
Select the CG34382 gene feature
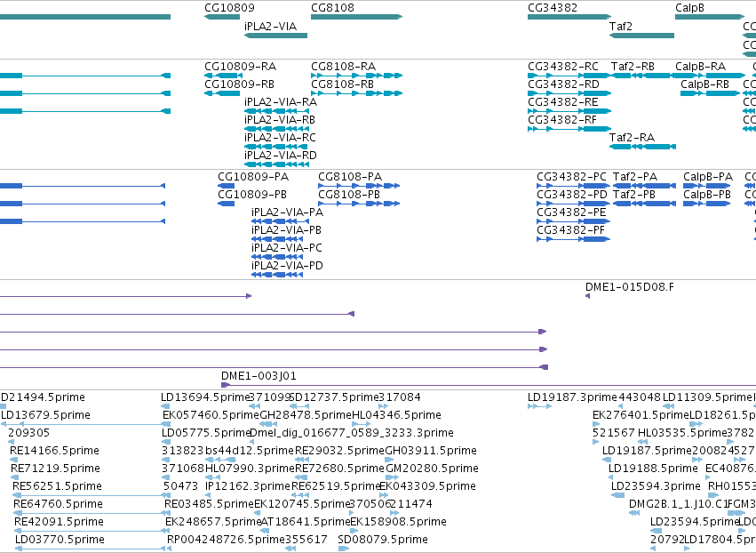[569, 17]
